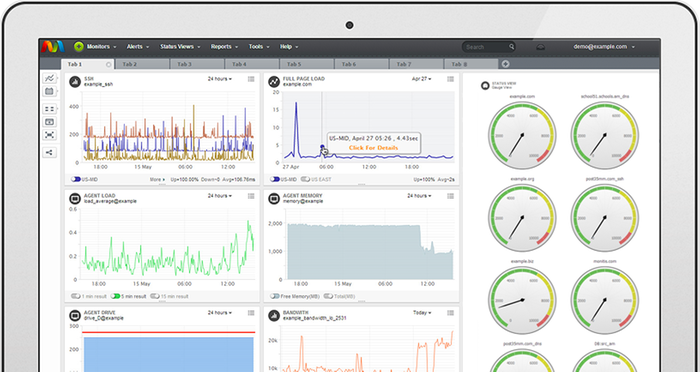Click into the Search field
Screen dimensions: 700x372
pyautogui.click(x=486, y=46)
